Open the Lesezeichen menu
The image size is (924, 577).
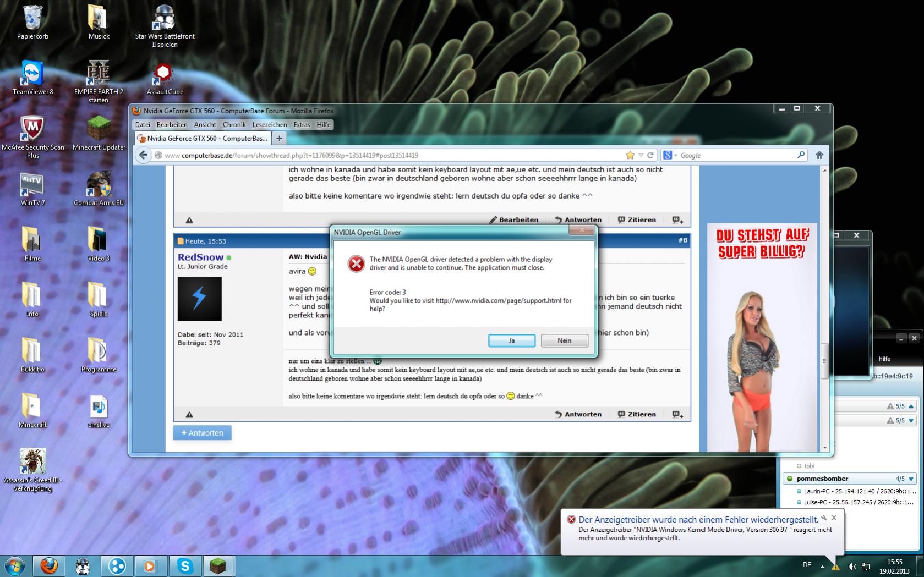(269, 125)
